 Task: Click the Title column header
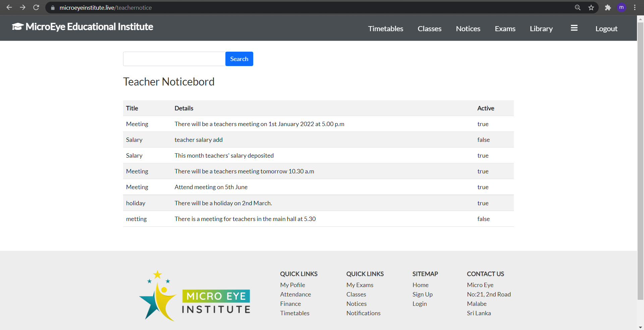click(132, 108)
